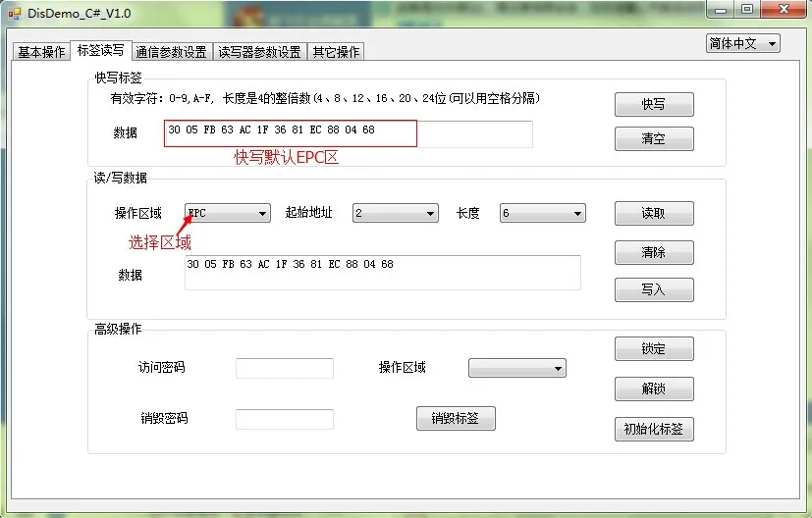The height and width of the screenshot is (518, 812).
Task: Click the 清空 button
Action: [654, 138]
